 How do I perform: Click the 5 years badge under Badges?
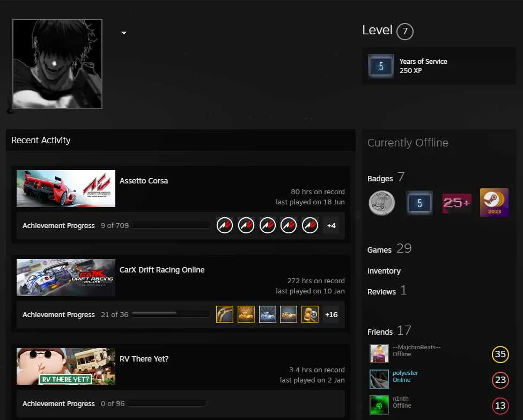coord(419,203)
